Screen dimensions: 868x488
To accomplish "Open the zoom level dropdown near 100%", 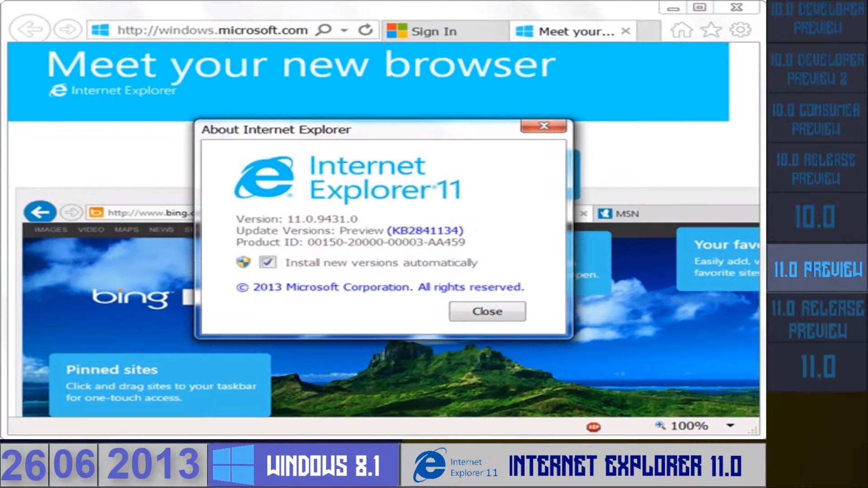I will 729,425.
